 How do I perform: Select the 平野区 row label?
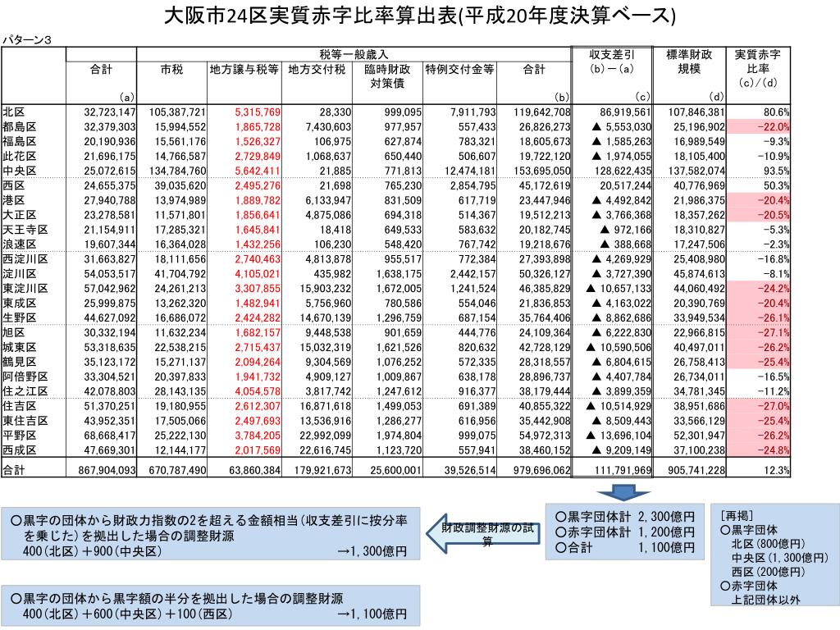[x=20, y=435]
